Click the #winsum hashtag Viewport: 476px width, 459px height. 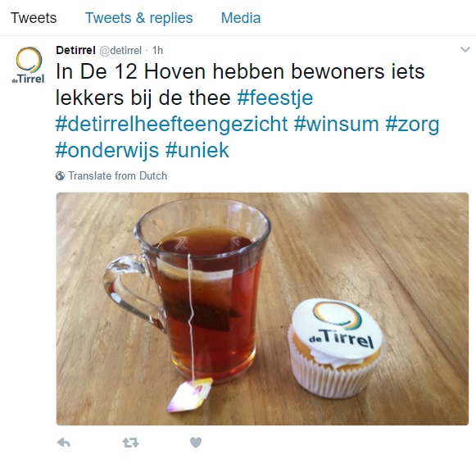click(337, 124)
